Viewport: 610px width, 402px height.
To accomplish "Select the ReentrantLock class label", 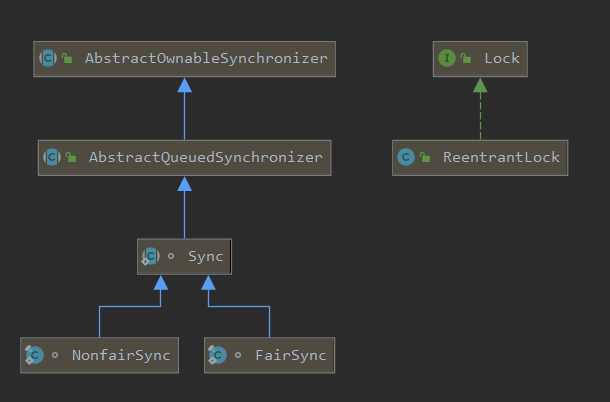I will click(x=500, y=158).
